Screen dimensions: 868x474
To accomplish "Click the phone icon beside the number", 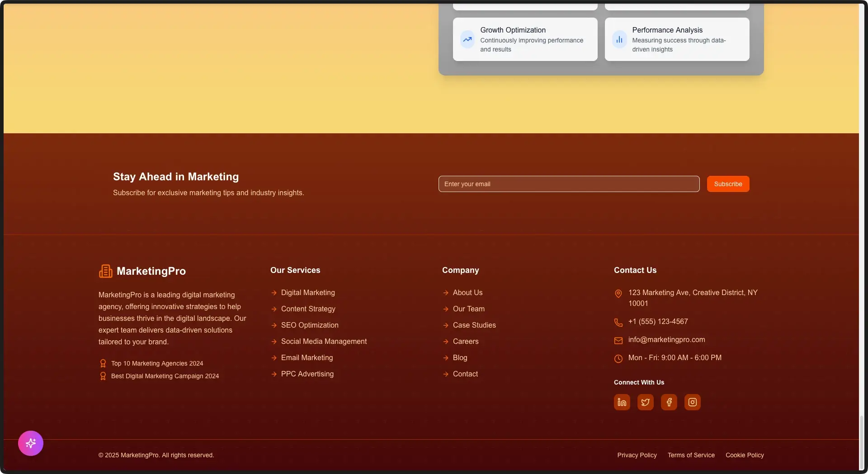I will 618,322.
